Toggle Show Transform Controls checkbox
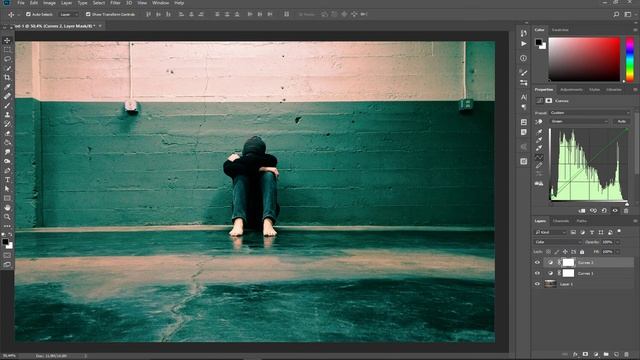 click(88, 14)
